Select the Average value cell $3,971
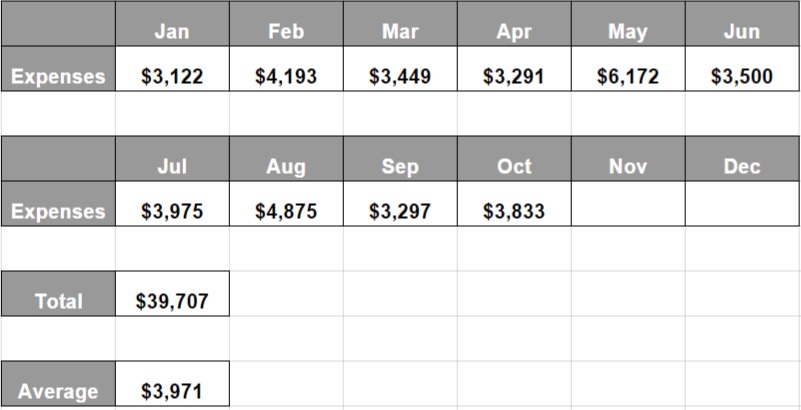 [x=172, y=383]
